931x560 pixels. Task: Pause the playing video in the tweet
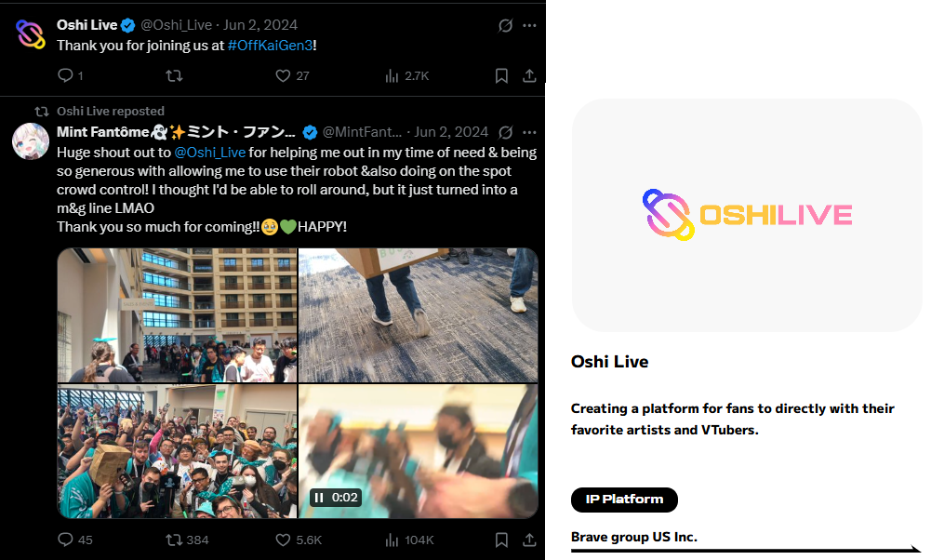point(319,498)
